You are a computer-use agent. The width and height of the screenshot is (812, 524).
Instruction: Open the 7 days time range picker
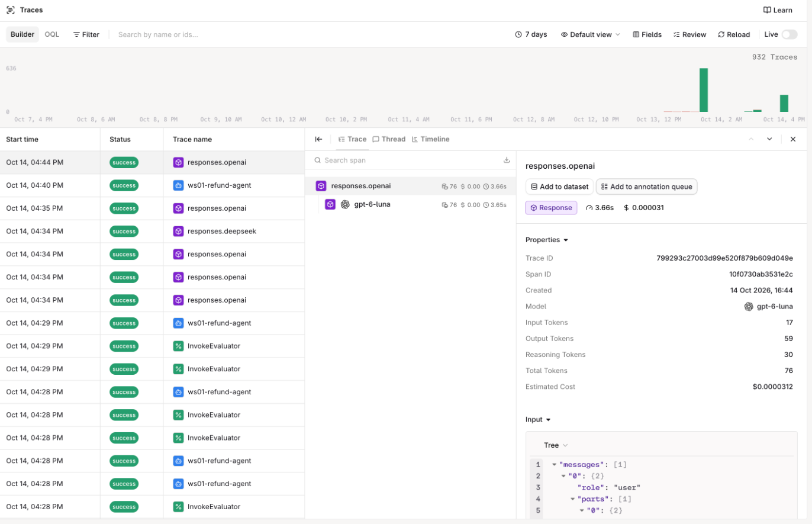click(531, 34)
